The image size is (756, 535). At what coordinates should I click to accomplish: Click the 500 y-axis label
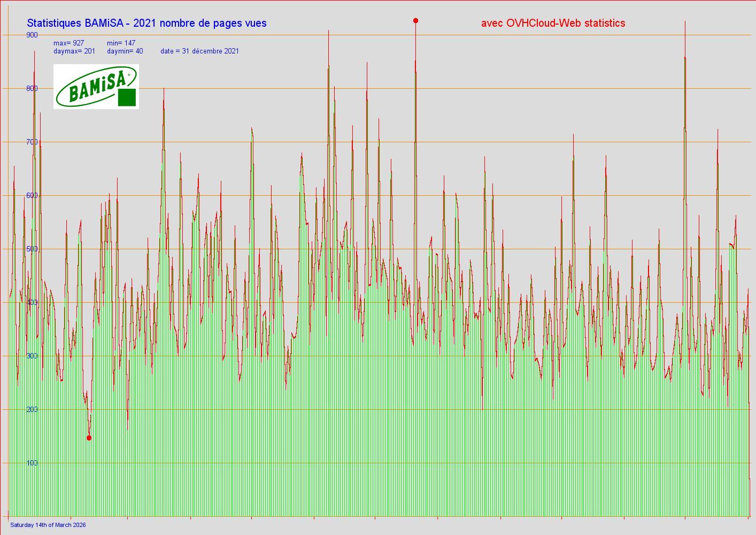point(32,249)
